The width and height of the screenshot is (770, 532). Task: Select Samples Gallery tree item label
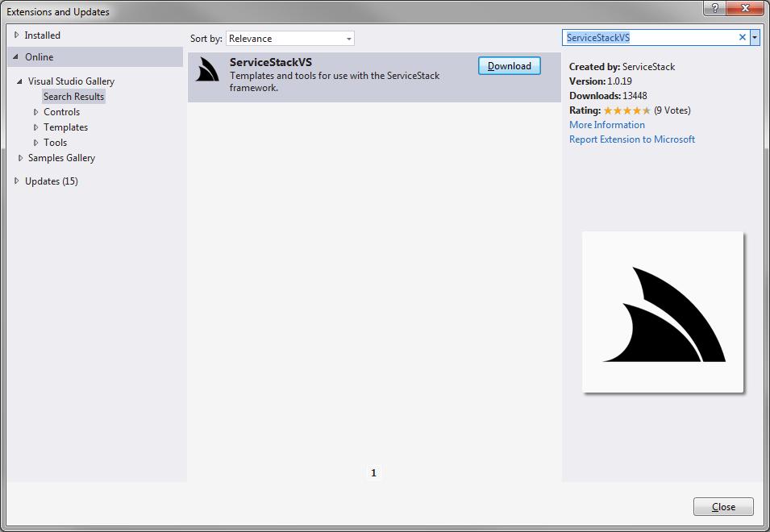(61, 158)
